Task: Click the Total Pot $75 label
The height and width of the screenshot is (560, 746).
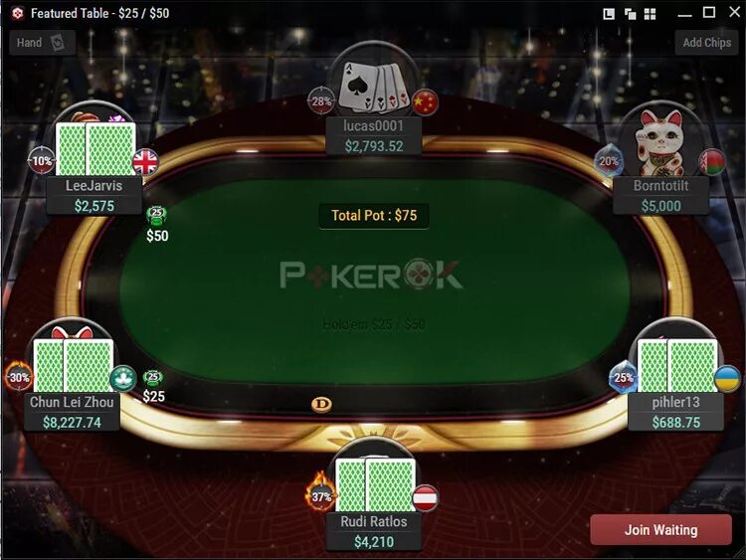Action: pos(374,216)
